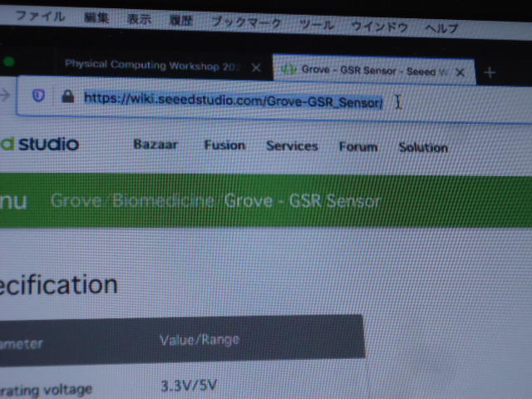Click the Grove - GSR Sensor breadcrumb
The image size is (532, 399).
[302, 201]
